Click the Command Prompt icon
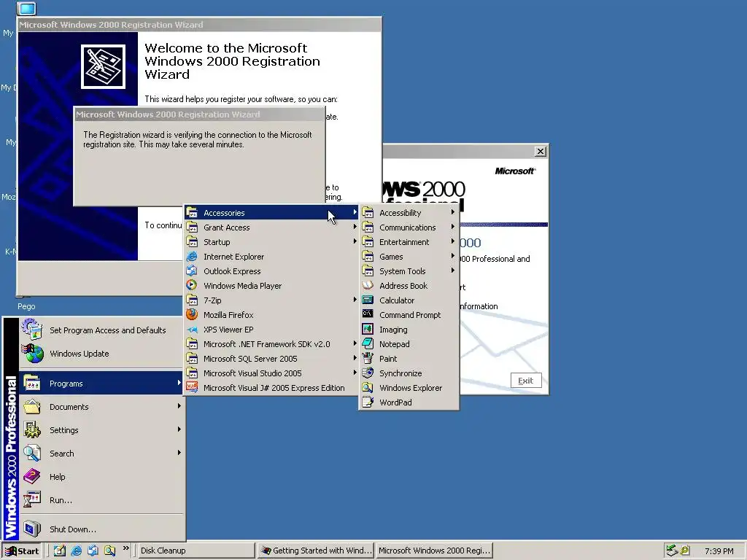The height and width of the screenshot is (560, 747). tap(368, 314)
